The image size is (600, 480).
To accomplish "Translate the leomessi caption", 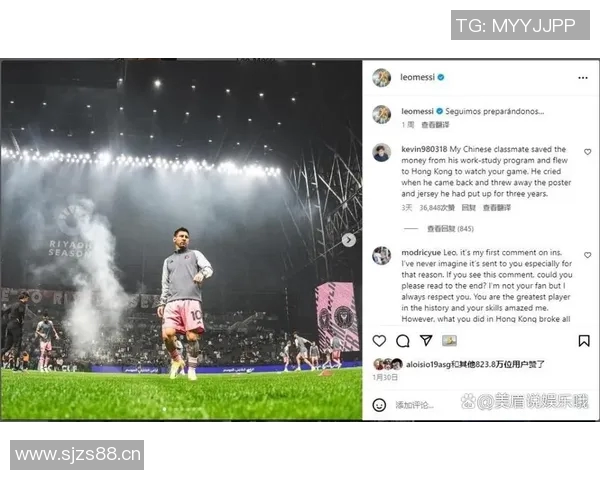I will point(435,125).
